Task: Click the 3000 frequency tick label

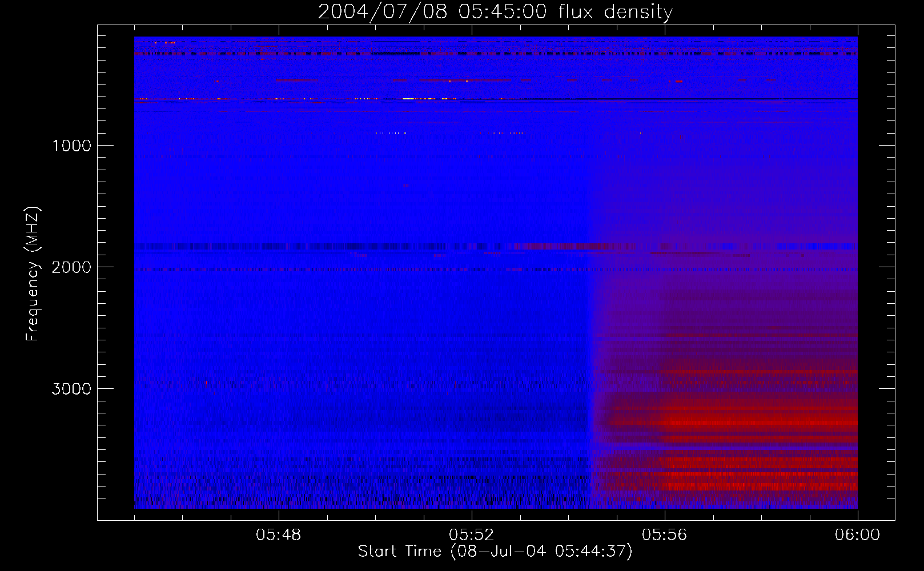Action: coord(71,389)
